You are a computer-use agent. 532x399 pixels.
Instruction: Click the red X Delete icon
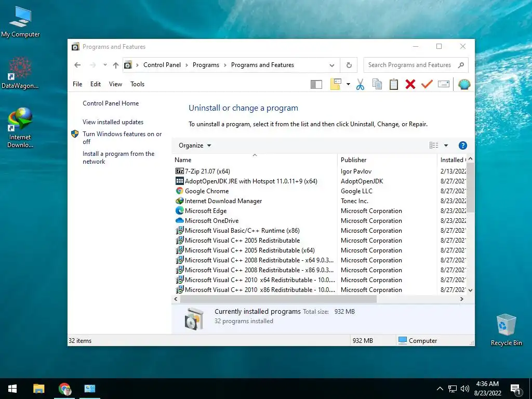[410, 84]
